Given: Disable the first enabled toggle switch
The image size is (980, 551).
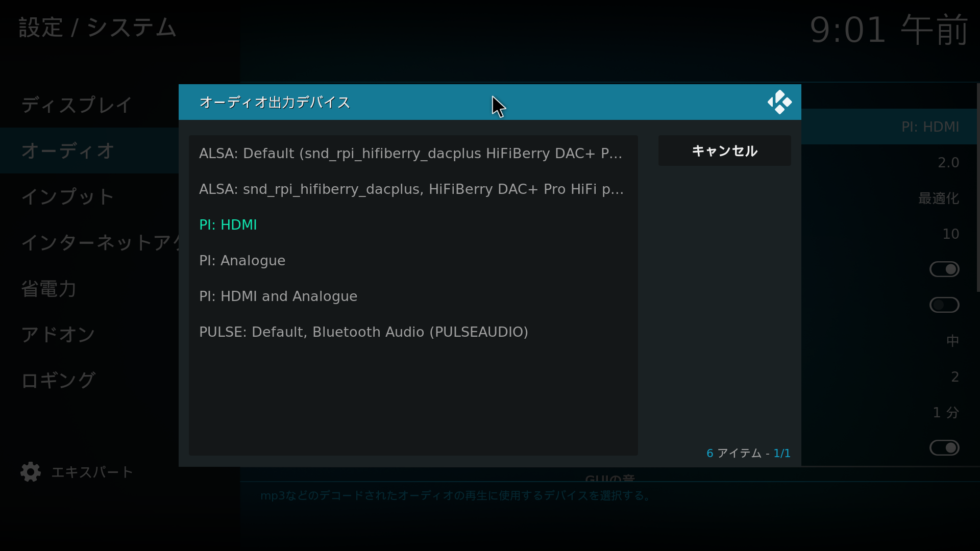Looking at the screenshot, I should [x=943, y=269].
